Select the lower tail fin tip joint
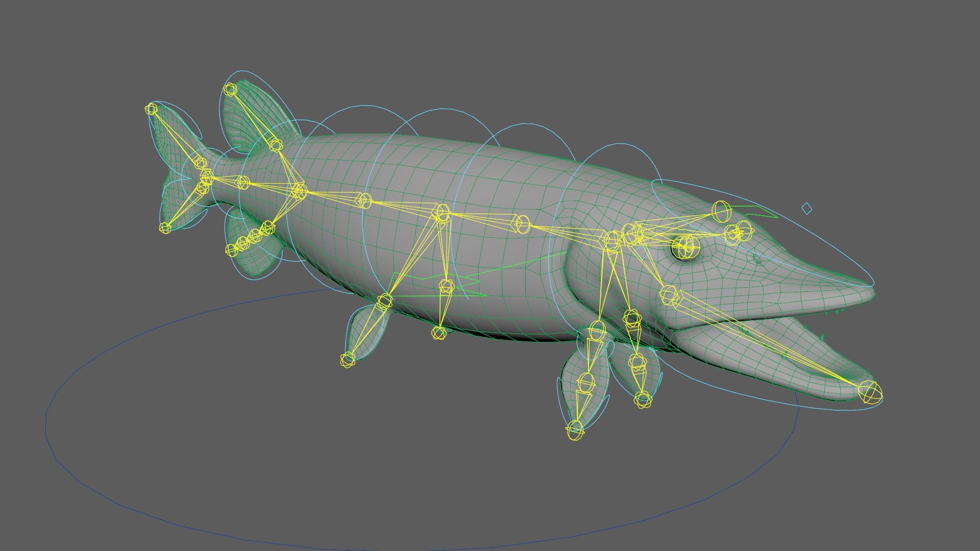This screenshot has height=551, width=980. [165, 228]
